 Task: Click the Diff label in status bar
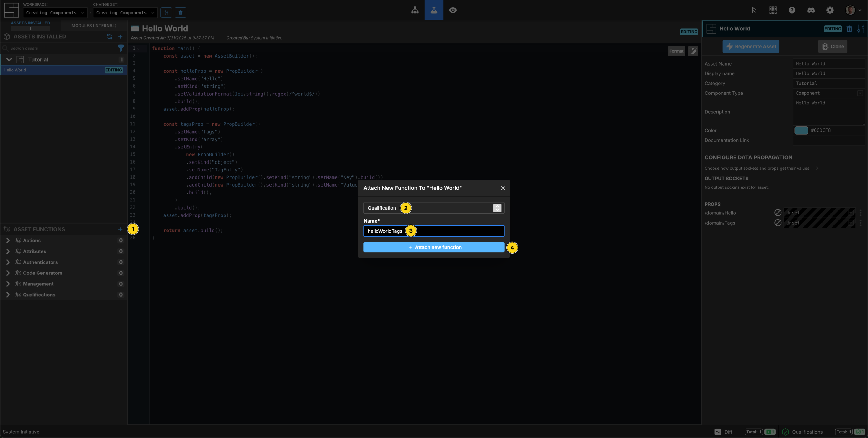pos(728,432)
